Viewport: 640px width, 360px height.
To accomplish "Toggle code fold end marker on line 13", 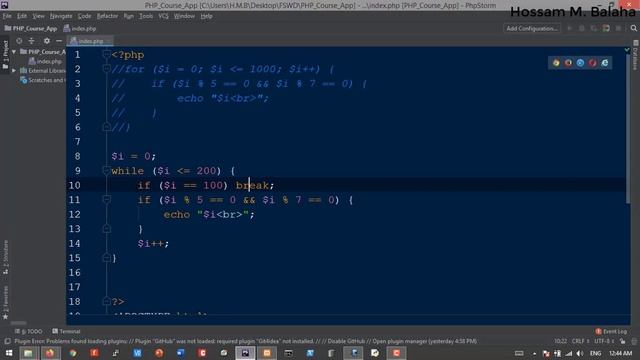I will (x=107, y=229).
